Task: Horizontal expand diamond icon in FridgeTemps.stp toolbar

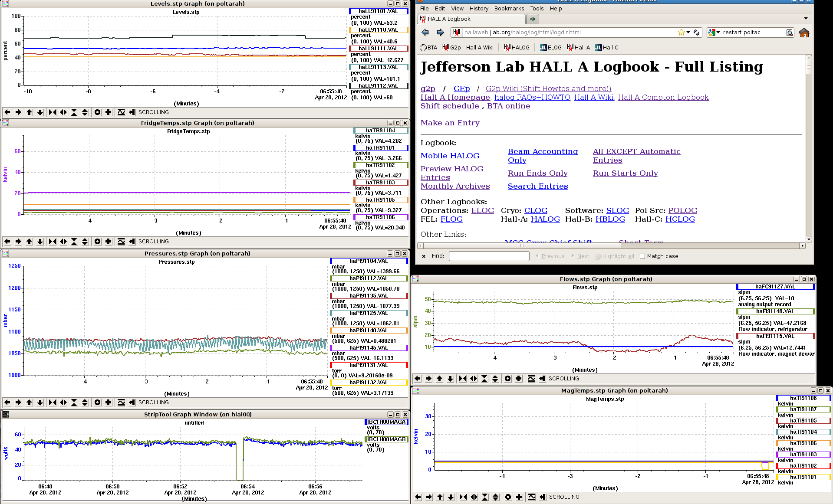Action: click(63, 242)
